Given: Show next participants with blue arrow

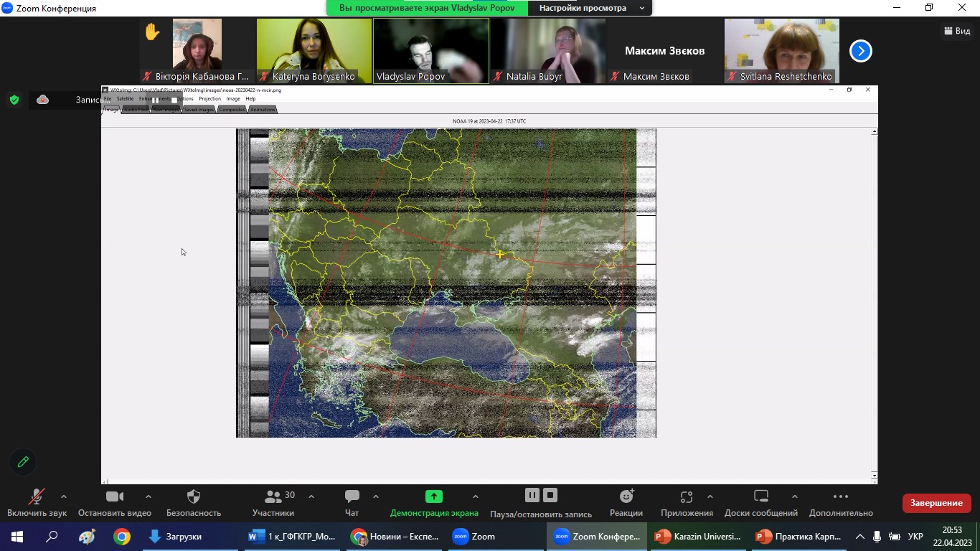Looking at the screenshot, I should (860, 51).
